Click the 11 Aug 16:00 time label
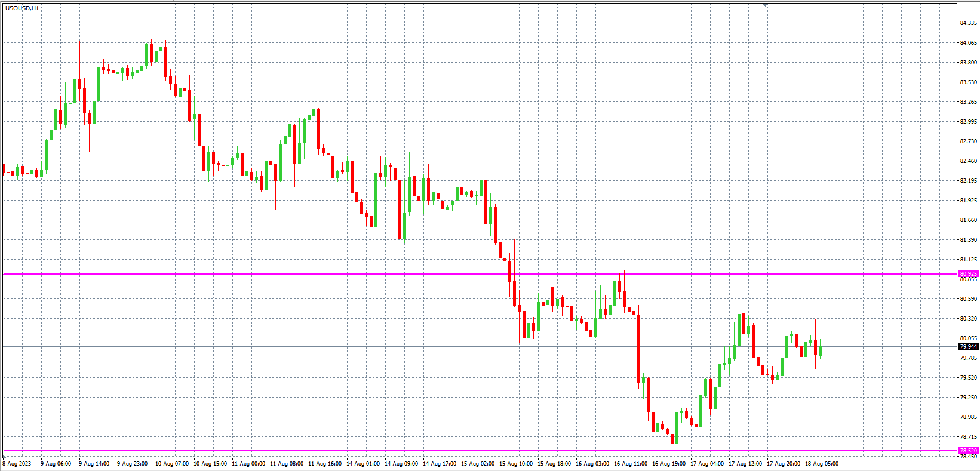The image size is (980, 471). (x=325, y=464)
